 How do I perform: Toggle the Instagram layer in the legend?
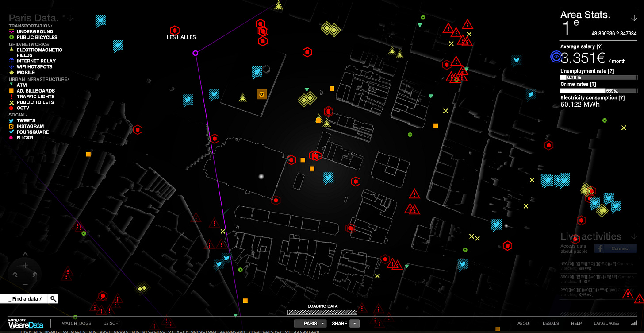click(x=26, y=126)
